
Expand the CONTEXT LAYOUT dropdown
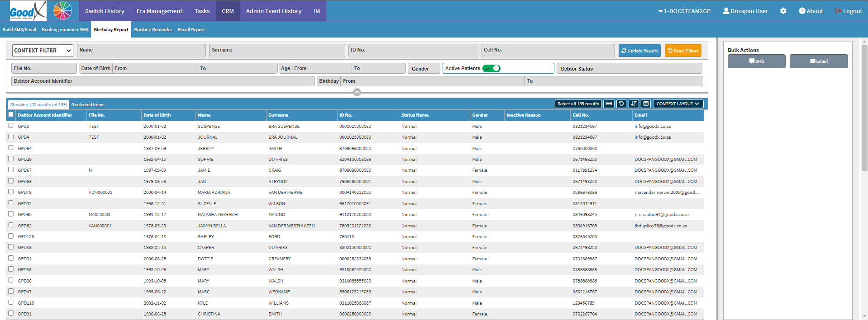tap(677, 104)
